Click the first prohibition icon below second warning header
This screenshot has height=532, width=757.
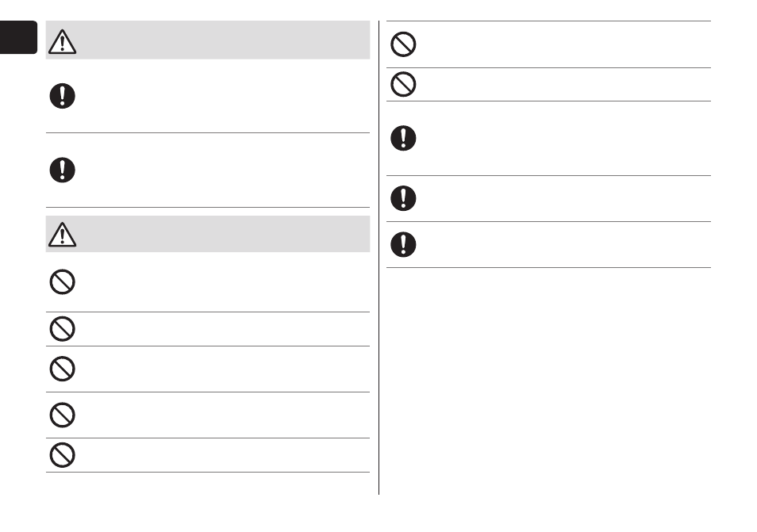pyautogui.click(x=62, y=281)
